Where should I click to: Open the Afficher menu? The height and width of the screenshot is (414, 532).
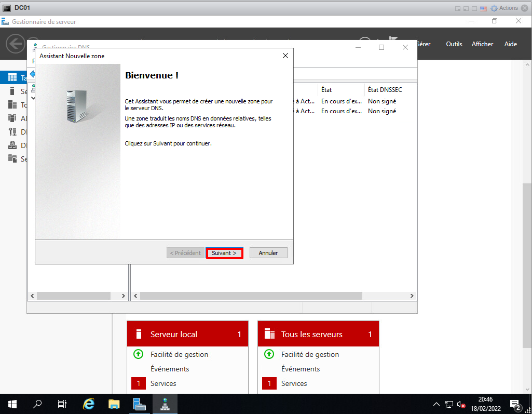pyautogui.click(x=482, y=44)
